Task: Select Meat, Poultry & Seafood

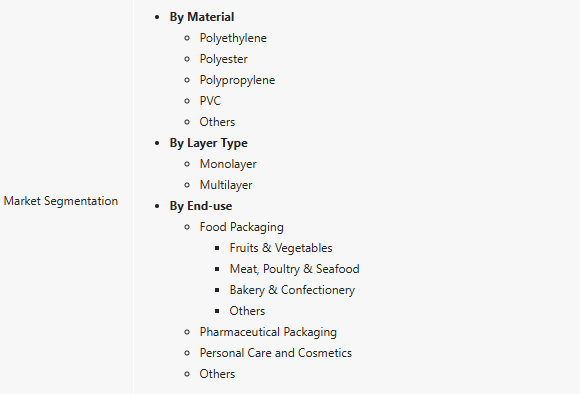Action: tap(294, 269)
